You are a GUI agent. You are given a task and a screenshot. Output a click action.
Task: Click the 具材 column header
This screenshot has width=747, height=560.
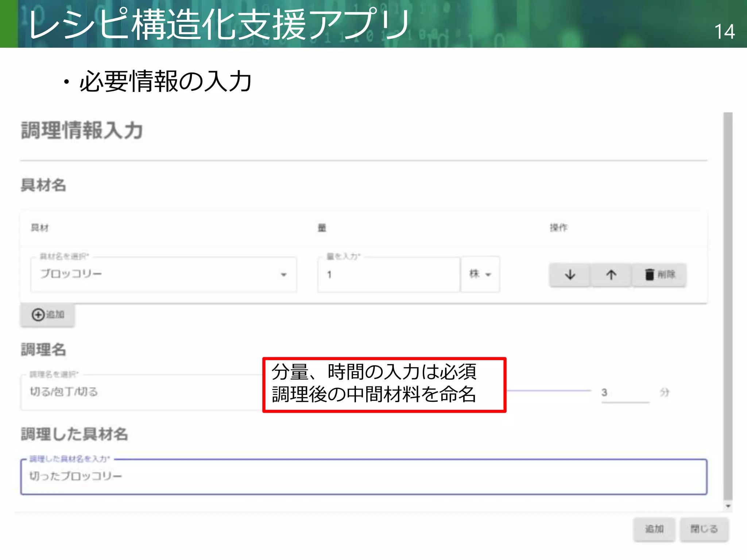point(40,228)
